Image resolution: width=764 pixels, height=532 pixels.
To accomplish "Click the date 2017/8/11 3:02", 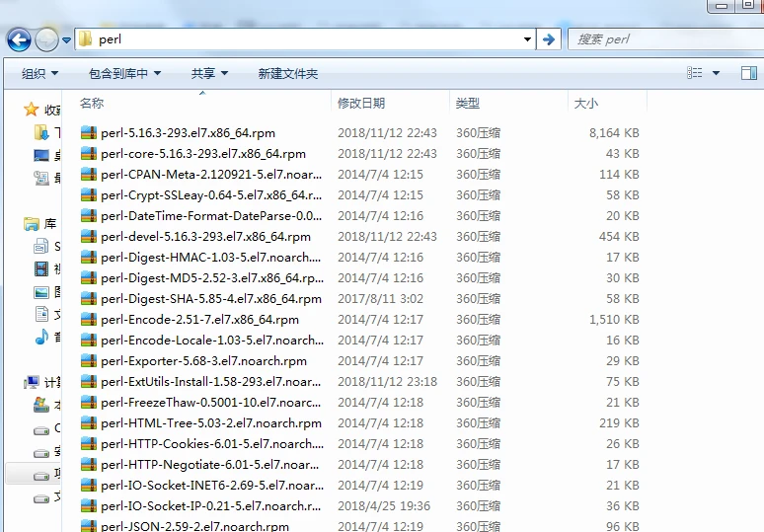I will [x=381, y=298].
